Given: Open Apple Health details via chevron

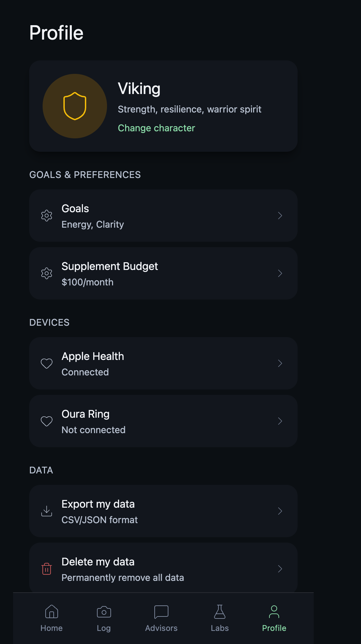Looking at the screenshot, I should [x=280, y=363].
